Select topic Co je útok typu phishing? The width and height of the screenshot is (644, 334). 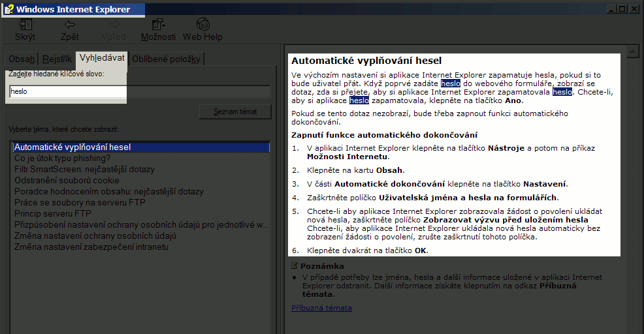coord(63,158)
